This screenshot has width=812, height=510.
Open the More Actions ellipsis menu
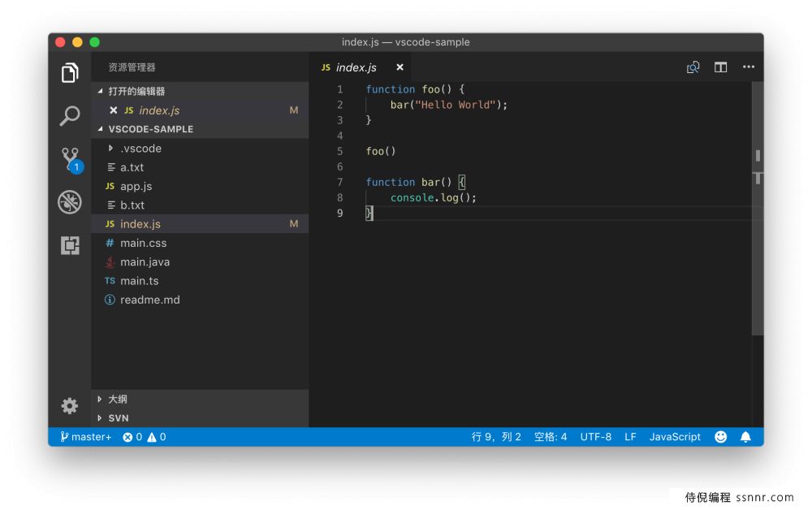(749, 67)
